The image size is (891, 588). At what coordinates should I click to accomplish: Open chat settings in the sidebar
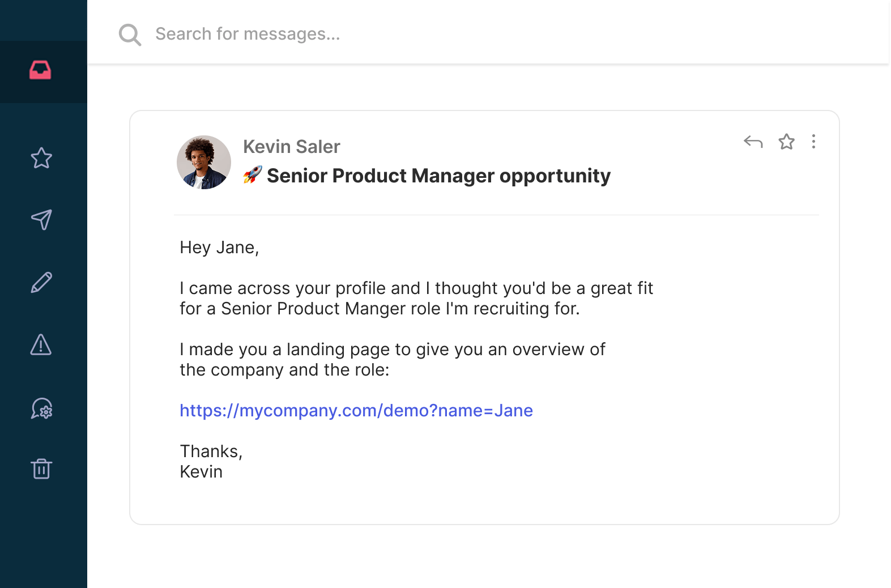tap(42, 409)
